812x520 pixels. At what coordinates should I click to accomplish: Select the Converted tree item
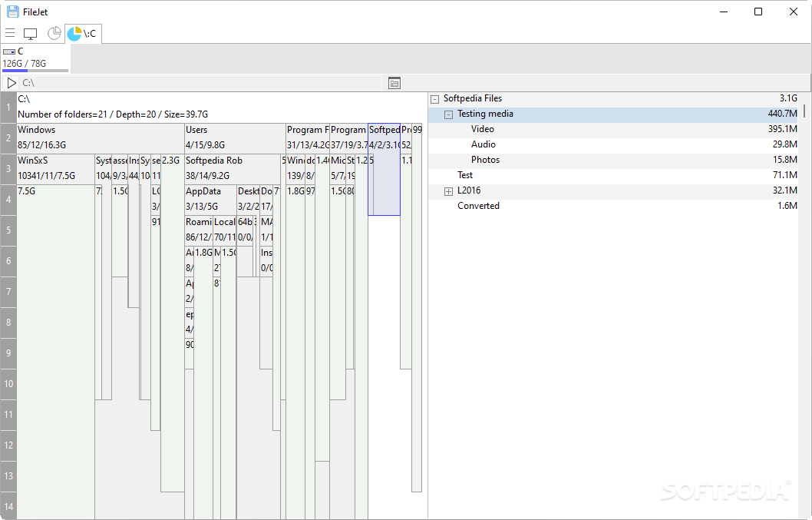tap(478, 206)
